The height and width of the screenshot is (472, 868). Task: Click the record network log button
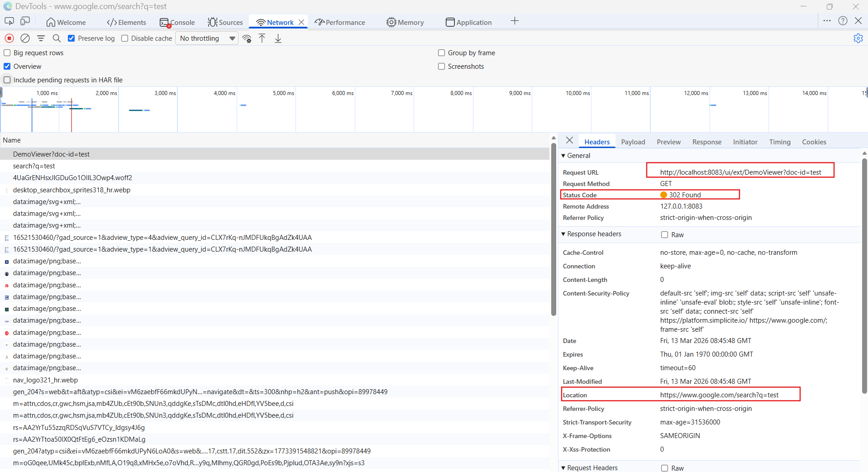[9, 38]
